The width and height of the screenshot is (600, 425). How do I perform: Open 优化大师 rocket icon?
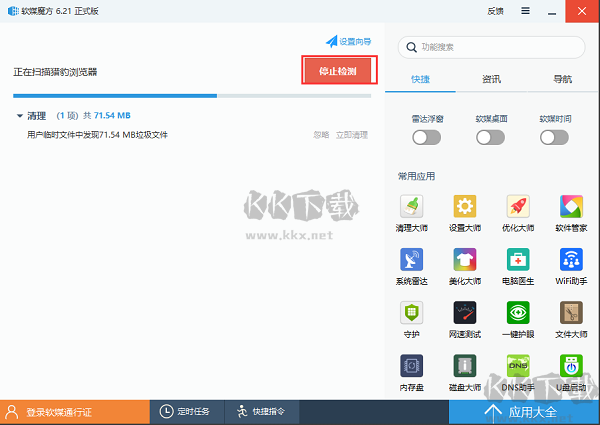518,206
